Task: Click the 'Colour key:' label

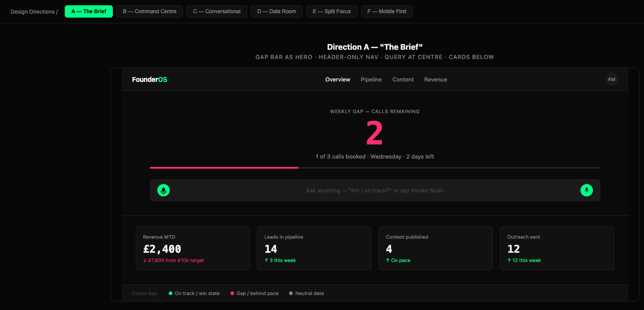Action: coord(145,293)
